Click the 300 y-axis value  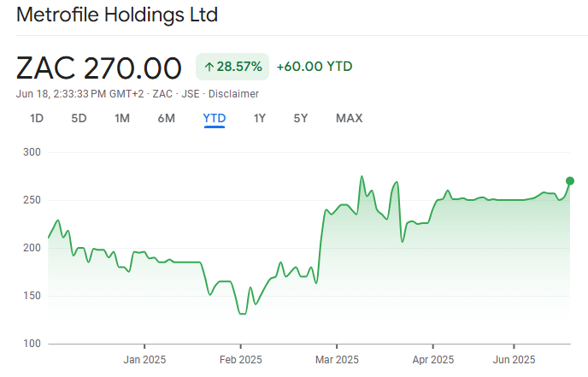click(x=32, y=152)
